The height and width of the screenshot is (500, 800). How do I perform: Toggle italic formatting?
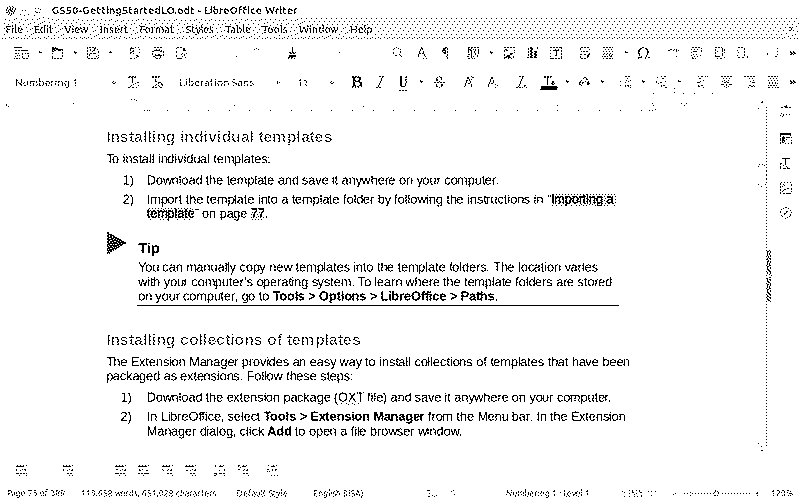coord(380,82)
